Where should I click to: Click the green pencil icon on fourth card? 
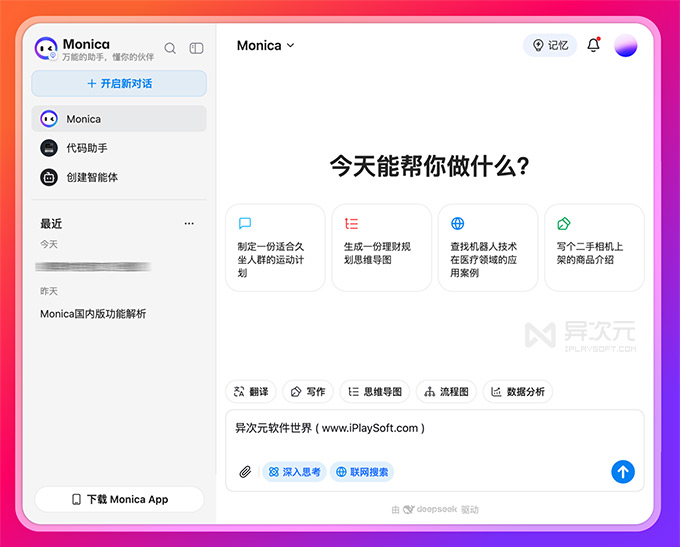tap(564, 223)
